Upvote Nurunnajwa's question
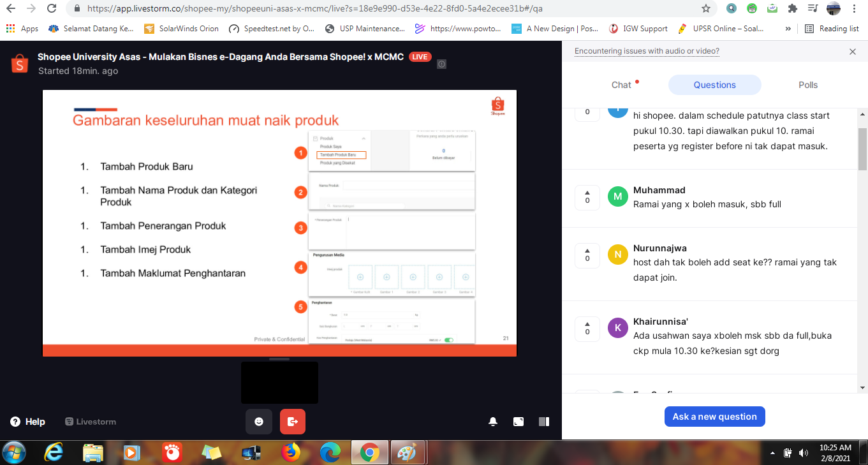 [x=587, y=255]
